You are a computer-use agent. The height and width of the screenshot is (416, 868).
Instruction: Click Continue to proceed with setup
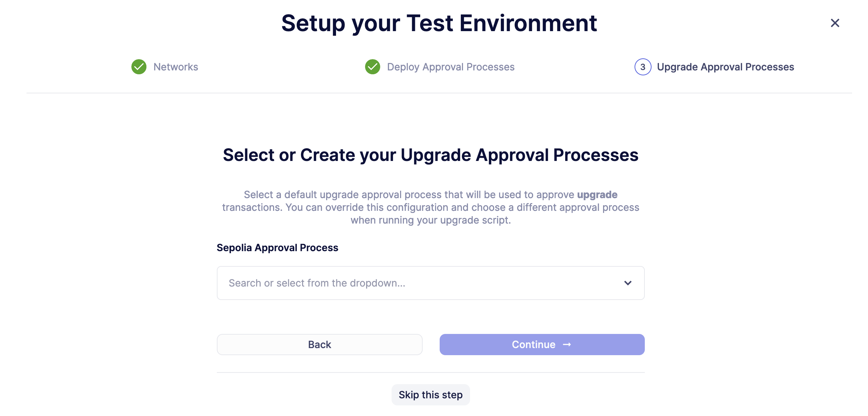point(542,344)
